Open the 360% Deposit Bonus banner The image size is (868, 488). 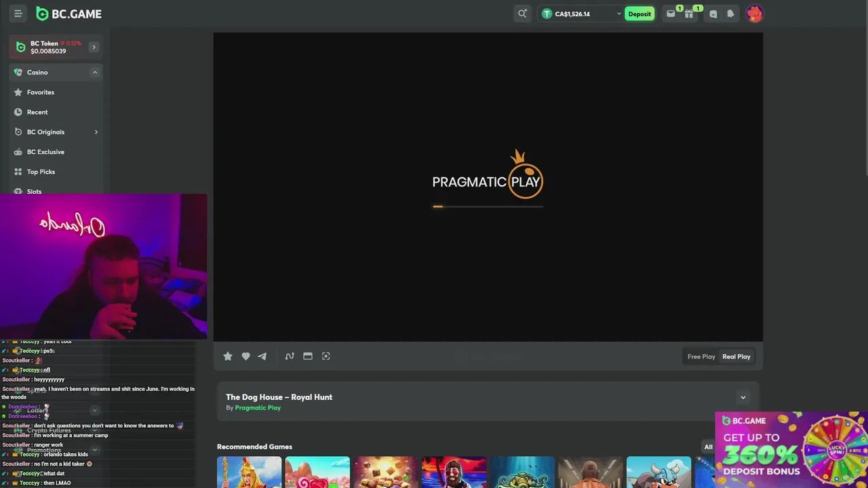(791, 449)
